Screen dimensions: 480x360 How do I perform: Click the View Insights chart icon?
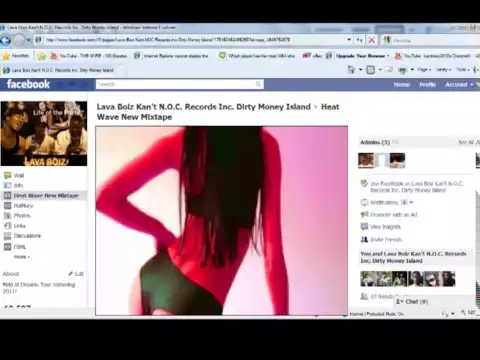point(364,227)
